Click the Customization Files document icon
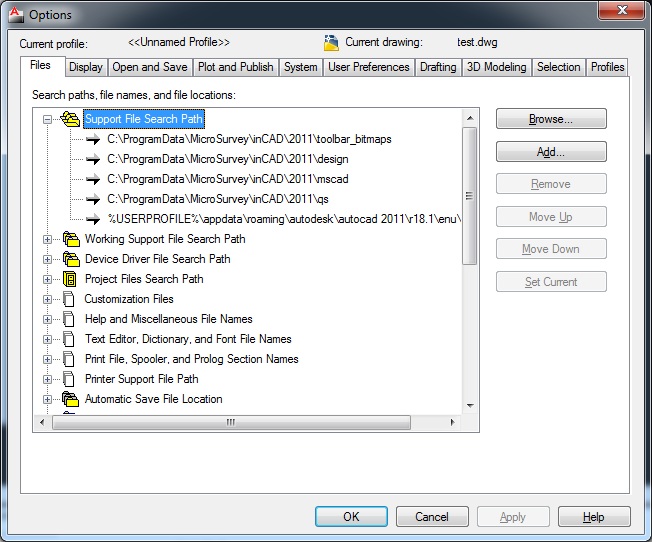Screen dimensions: 652x542 pos(69,299)
